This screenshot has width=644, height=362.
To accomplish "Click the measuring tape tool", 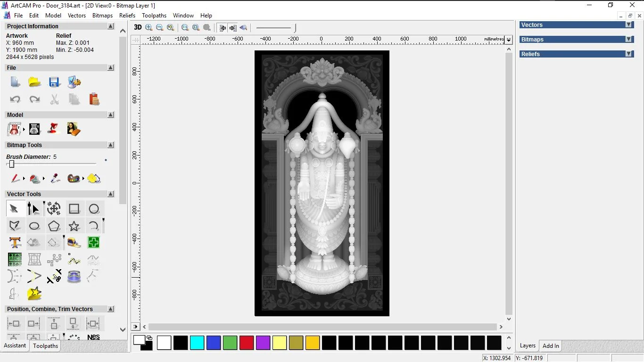I will (x=74, y=243).
